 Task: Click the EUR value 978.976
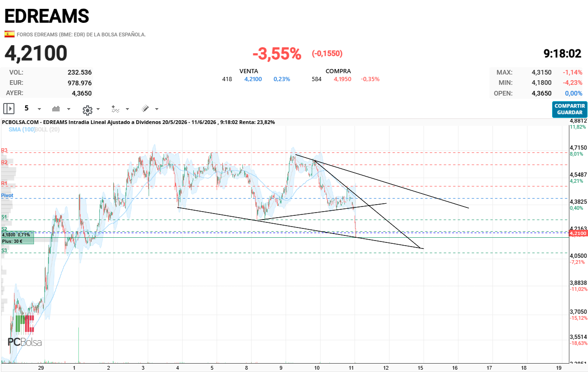click(80, 83)
